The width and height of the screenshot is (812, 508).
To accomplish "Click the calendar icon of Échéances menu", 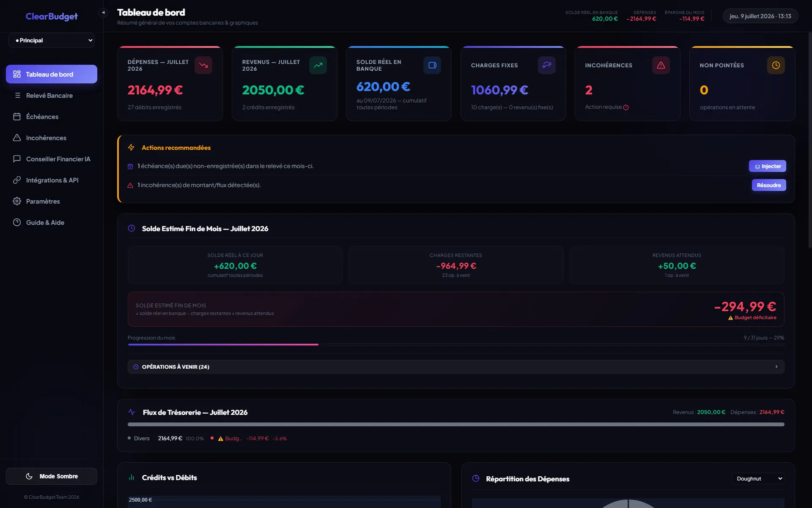I will (x=17, y=116).
